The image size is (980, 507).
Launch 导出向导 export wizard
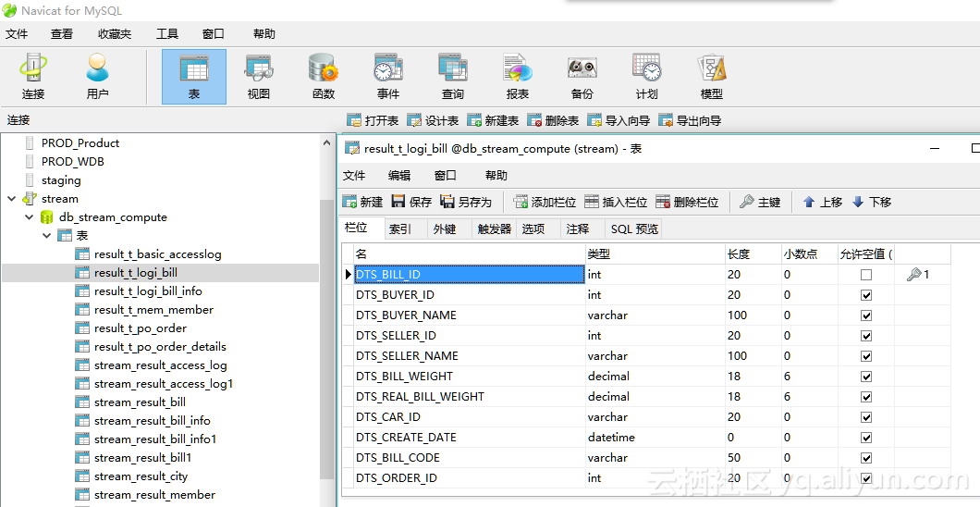click(690, 120)
